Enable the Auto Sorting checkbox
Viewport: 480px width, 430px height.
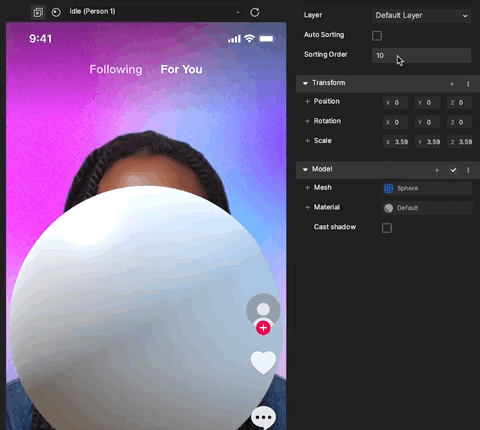[377, 35]
